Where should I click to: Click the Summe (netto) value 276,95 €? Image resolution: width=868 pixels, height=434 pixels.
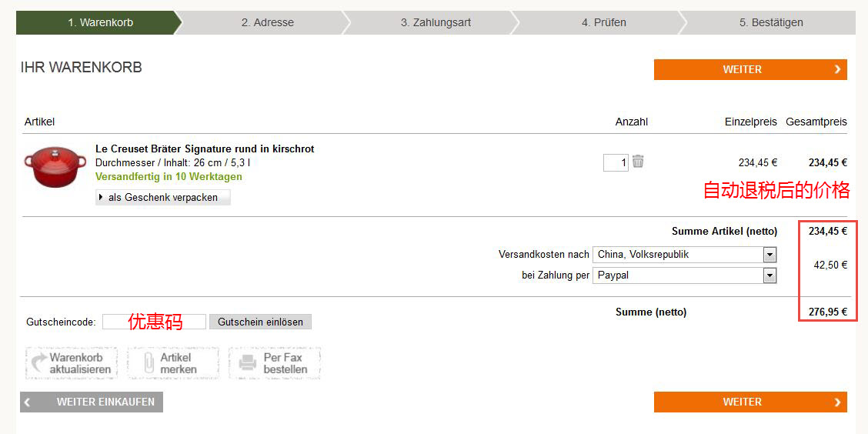tap(827, 312)
